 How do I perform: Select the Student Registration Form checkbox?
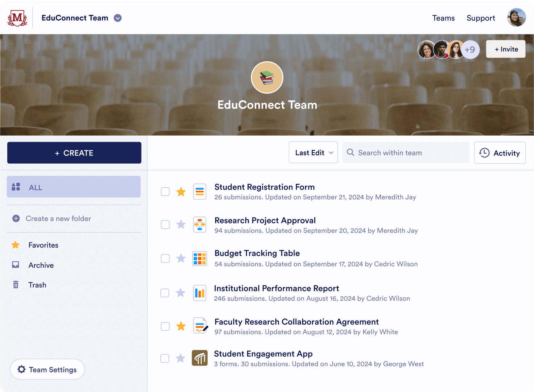point(165,191)
